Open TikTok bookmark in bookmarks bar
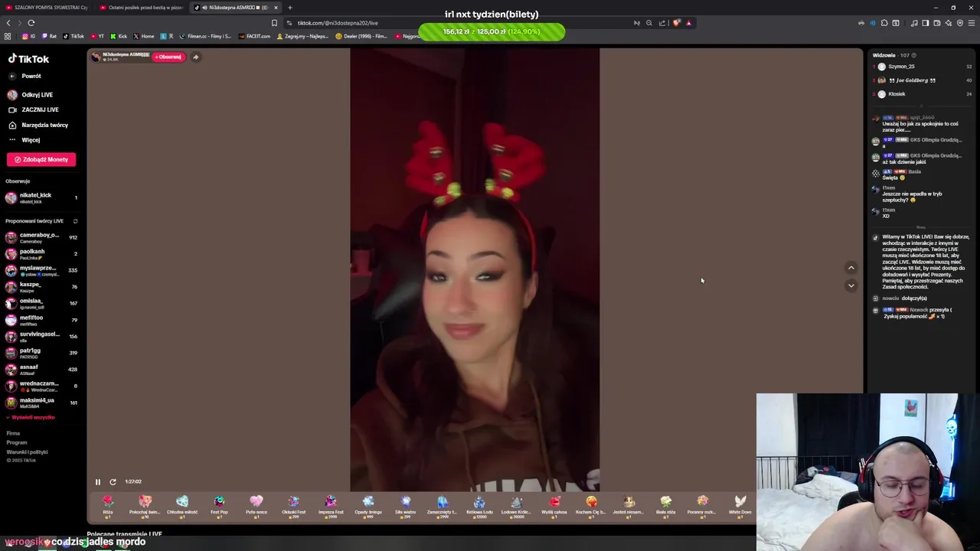 pyautogui.click(x=73, y=36)
